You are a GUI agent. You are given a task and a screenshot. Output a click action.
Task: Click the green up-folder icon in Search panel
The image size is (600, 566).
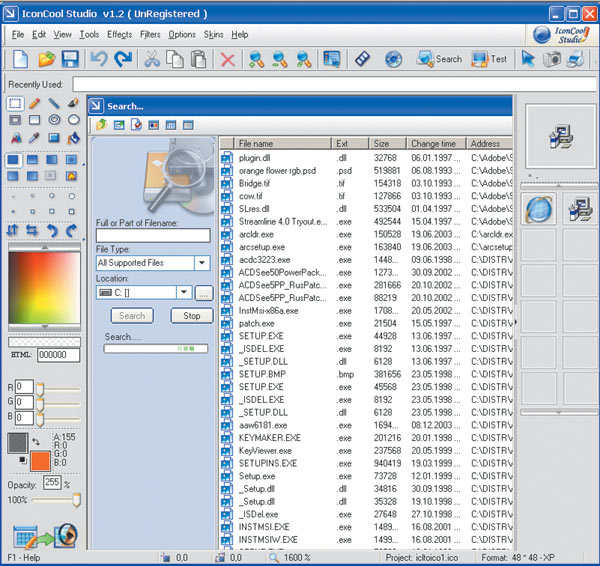101,125
